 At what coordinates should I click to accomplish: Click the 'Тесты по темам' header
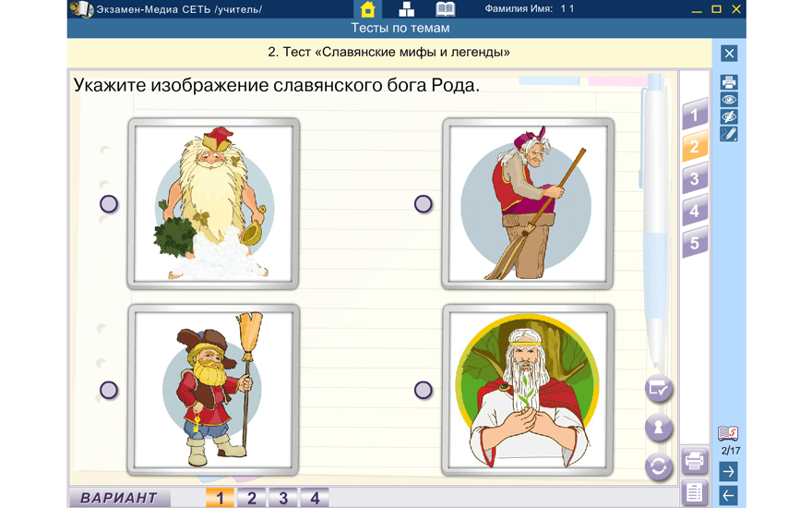point(400,28)
